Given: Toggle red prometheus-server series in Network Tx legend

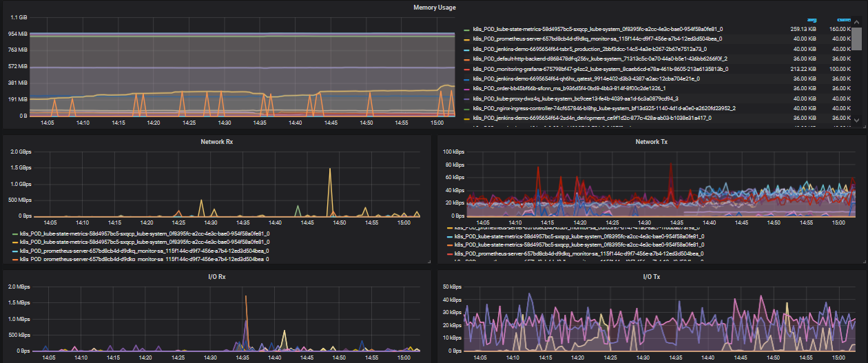Looking at the screenshot, I should [x=579, y=254].
